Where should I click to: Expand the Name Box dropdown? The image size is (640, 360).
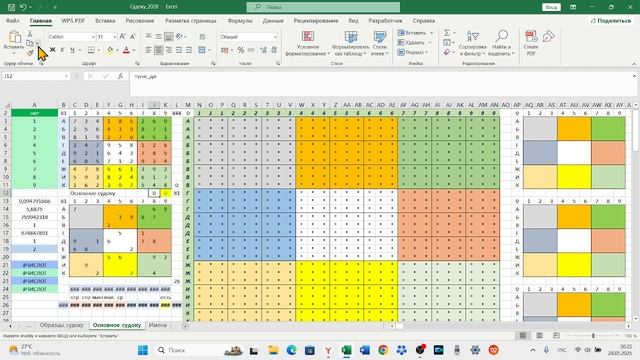pyautogui.click(x=66, y=76)
